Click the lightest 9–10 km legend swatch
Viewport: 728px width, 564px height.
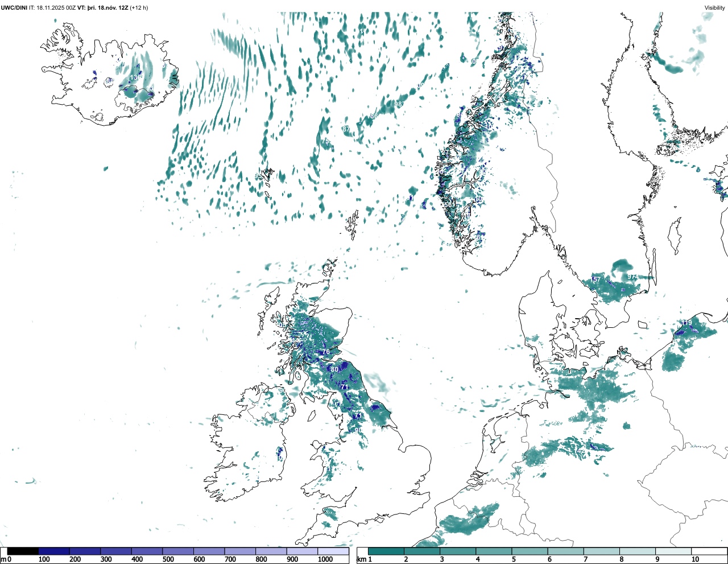pos(673,551)
